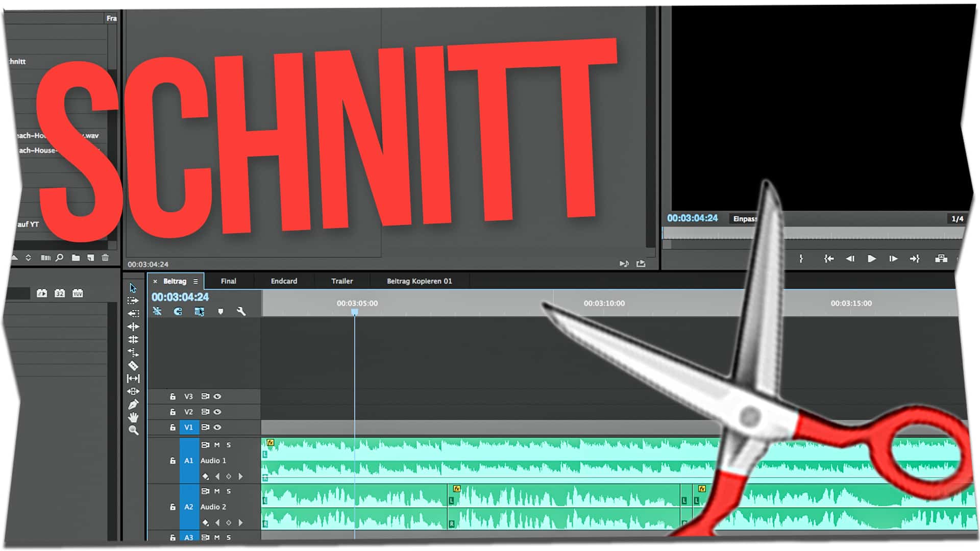Switch to the Endcard sequence tab
The width and height of the screenshot is (980, 551).
pyautogui.click(x=284, y=281)
